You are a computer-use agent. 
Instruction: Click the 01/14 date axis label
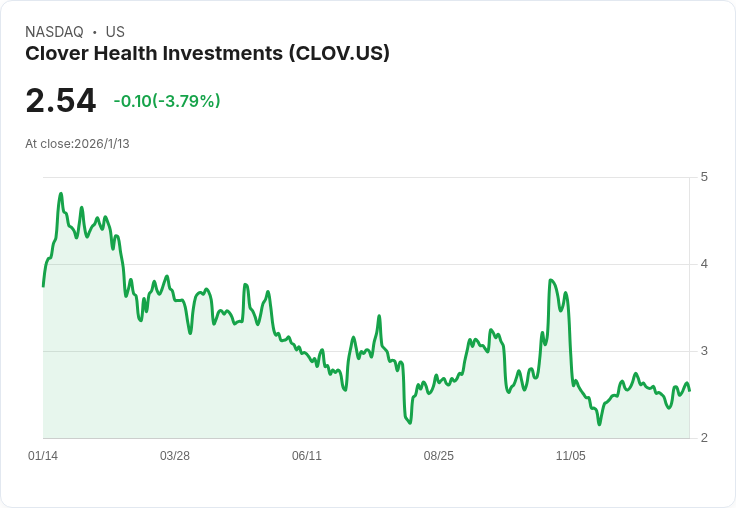43,456
